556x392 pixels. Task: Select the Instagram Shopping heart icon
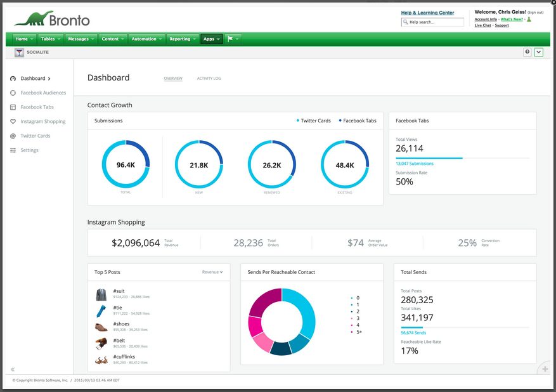pos(13,122)
